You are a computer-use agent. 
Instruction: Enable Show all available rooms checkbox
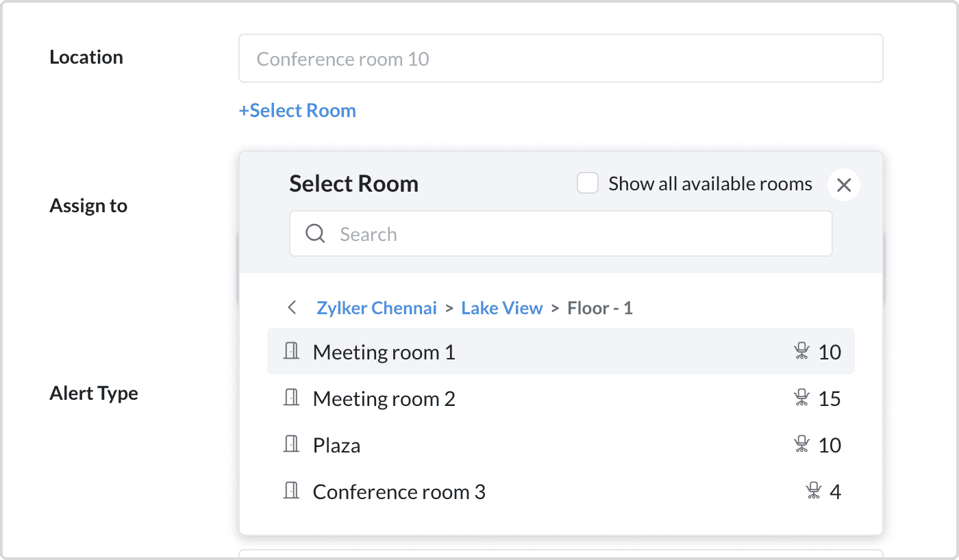pyautogui.click(x=588, y=183)
